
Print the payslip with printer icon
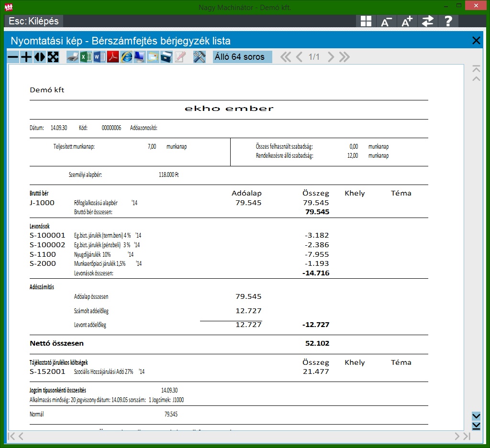coord(72,57)
